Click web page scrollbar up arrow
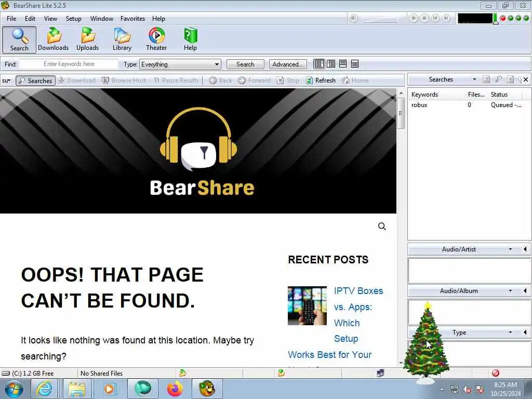The image size is (532, 399). coord(401,93)
